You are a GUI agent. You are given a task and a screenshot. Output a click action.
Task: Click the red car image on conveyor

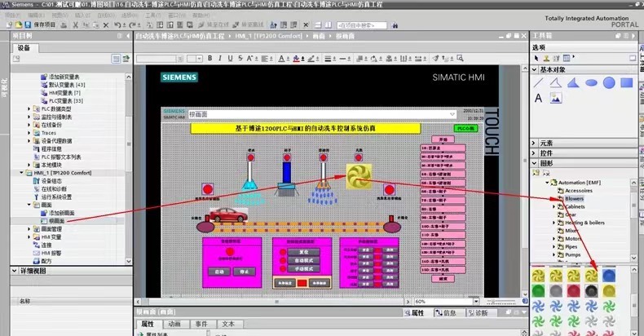(x=228, y=214)
